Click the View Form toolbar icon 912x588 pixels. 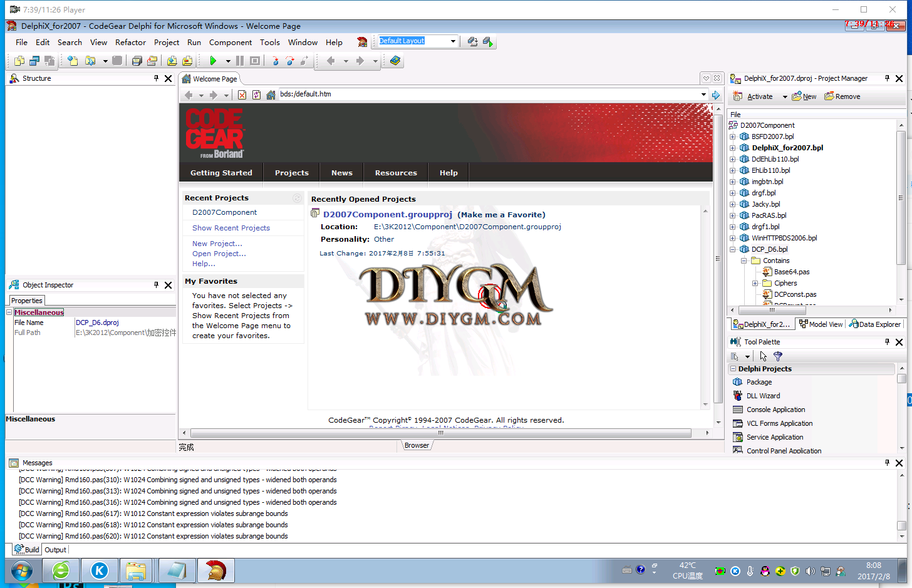34,61
